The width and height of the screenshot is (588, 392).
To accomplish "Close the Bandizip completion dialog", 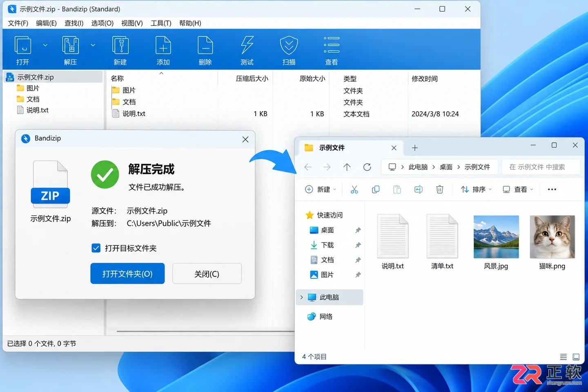I will point(245,139).
